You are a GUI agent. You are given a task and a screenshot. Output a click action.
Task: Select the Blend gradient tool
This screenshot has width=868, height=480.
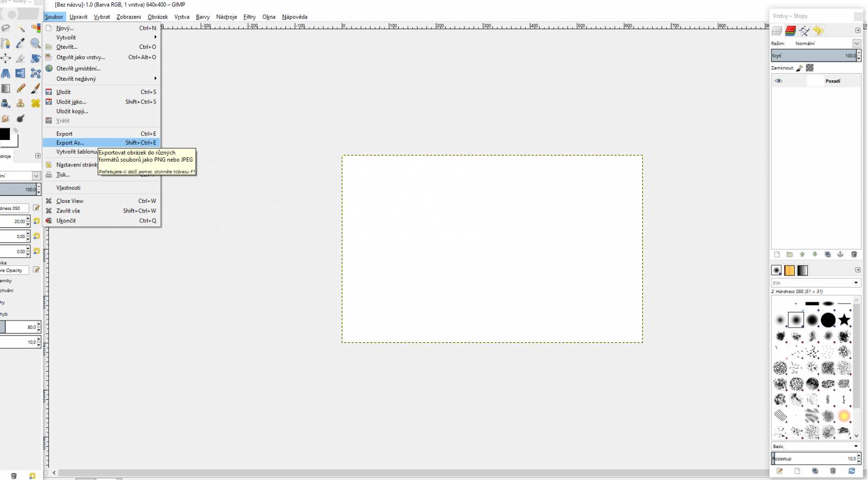coord(5,88)
